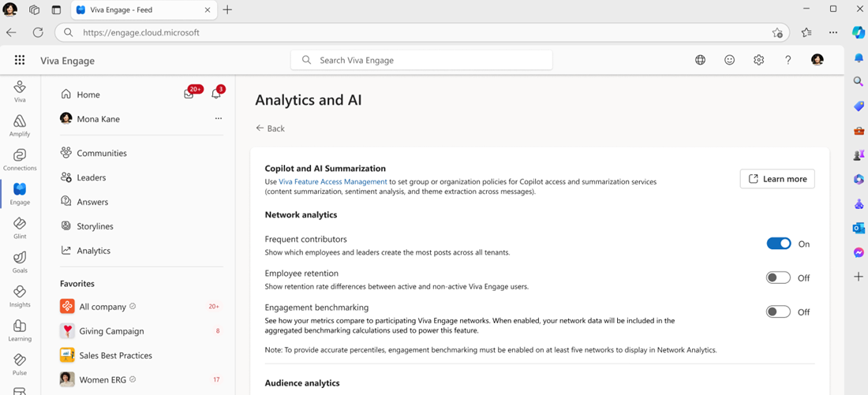This screenshot has height=395, width=868.
Task: Turn off the Frequent contributors toggle
Action: [x=778, y=244]
